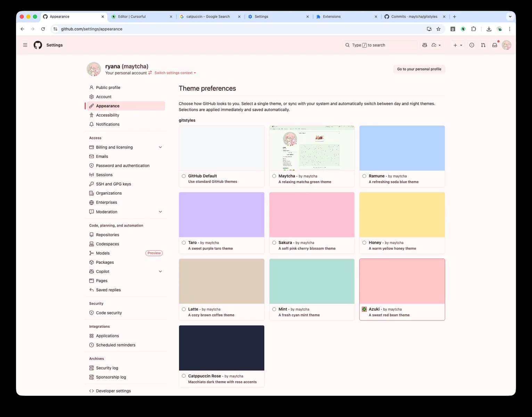Open Notifications settings in sidebar

[x=125, y=124]
